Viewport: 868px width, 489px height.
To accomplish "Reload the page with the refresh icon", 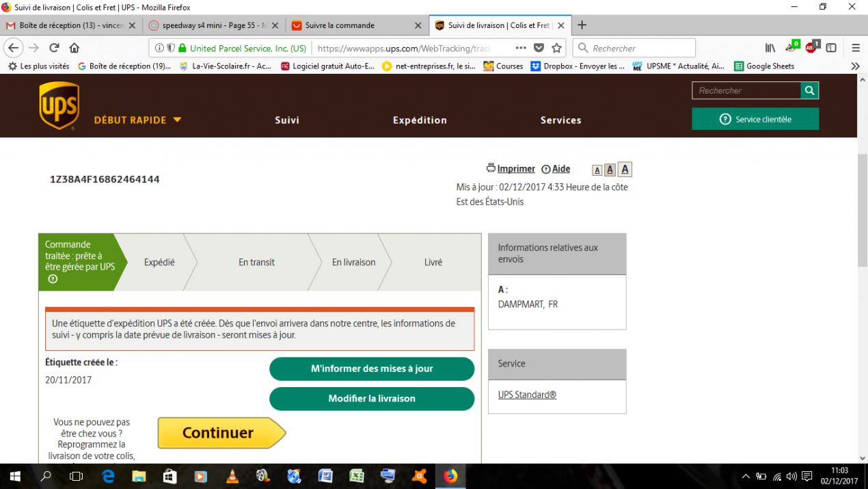I will (54, 48).
